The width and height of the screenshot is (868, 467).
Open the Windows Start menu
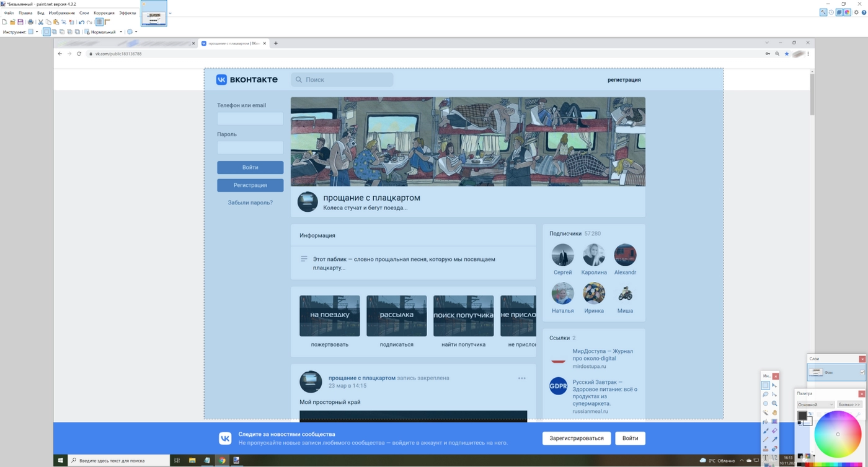pos(60,460)
